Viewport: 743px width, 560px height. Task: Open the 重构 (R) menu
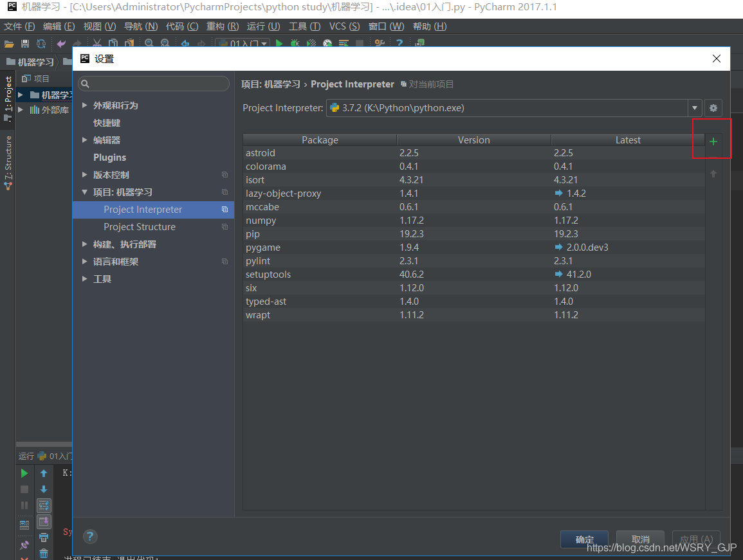tap(223, 26)
